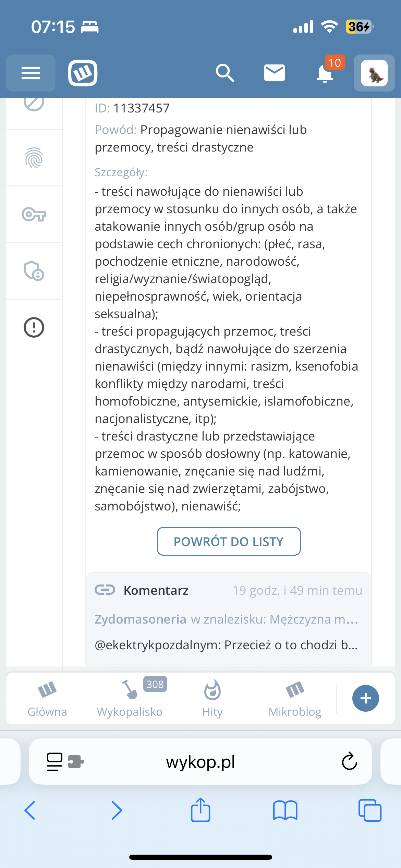Reload the page in Safari
Viewport: 401px width, 868px height.
(350, 762)
